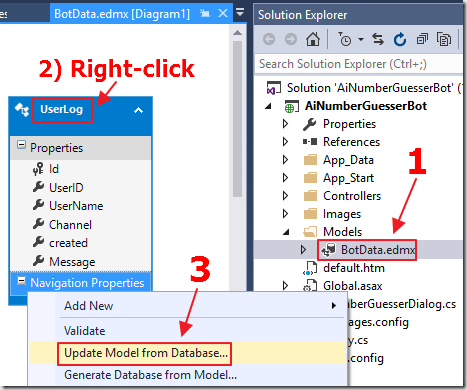Collapse the Navigation Properties section
This screenshot has height=390, width=467.
[x=21, y=280]
